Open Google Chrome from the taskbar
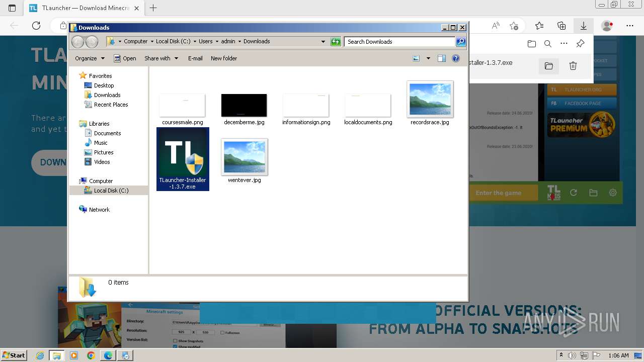 (91, 355)
